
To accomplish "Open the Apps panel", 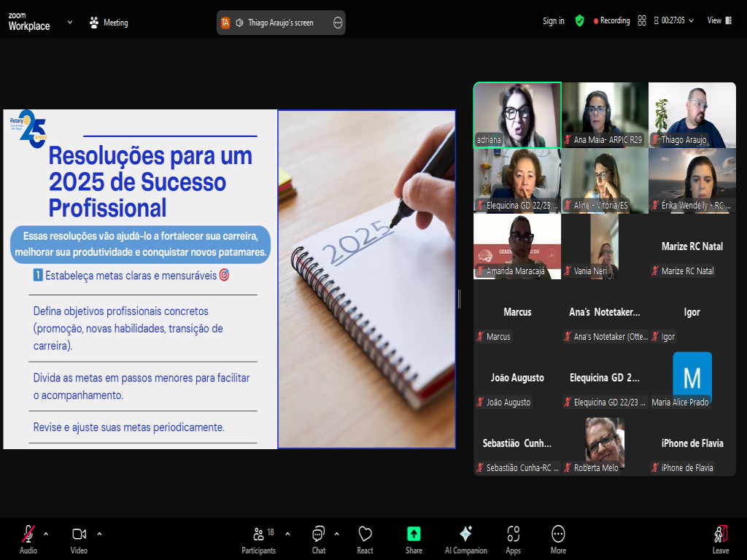I will [x=513, y=540].
